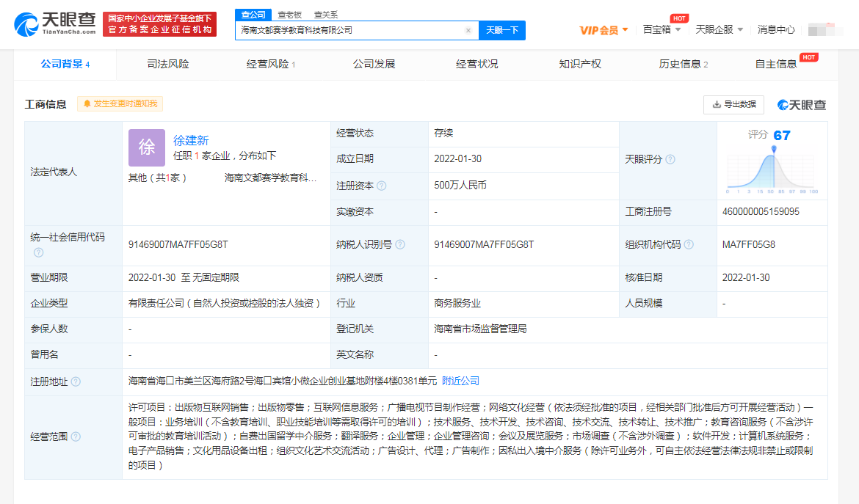This screenshot has height=504, width=859.
Task: Open 徐建新 legal representative link
Action: 191,140
